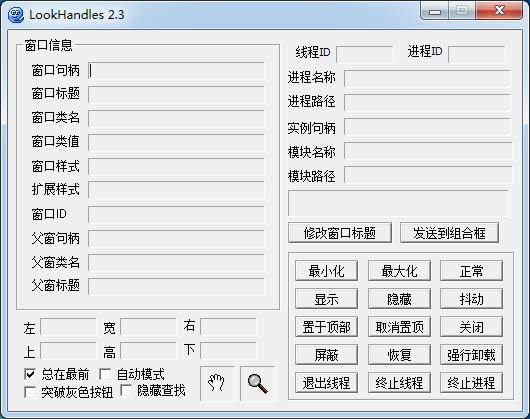Click the 修改窗口标题 button

(x=340, y=233)
